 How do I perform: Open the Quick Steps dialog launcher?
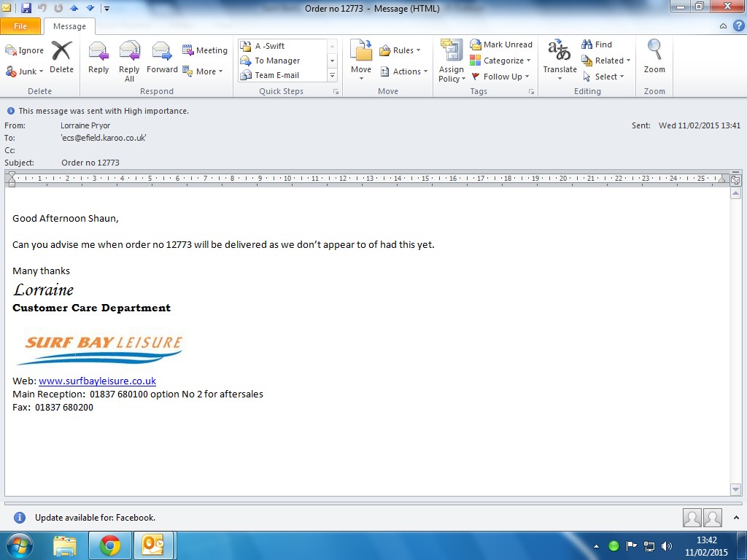[336, 91]
